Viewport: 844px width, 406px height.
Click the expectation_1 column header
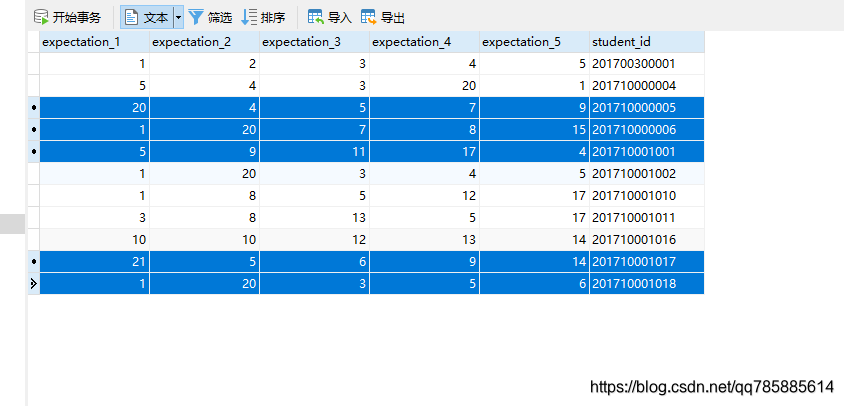tap(95, 42)
